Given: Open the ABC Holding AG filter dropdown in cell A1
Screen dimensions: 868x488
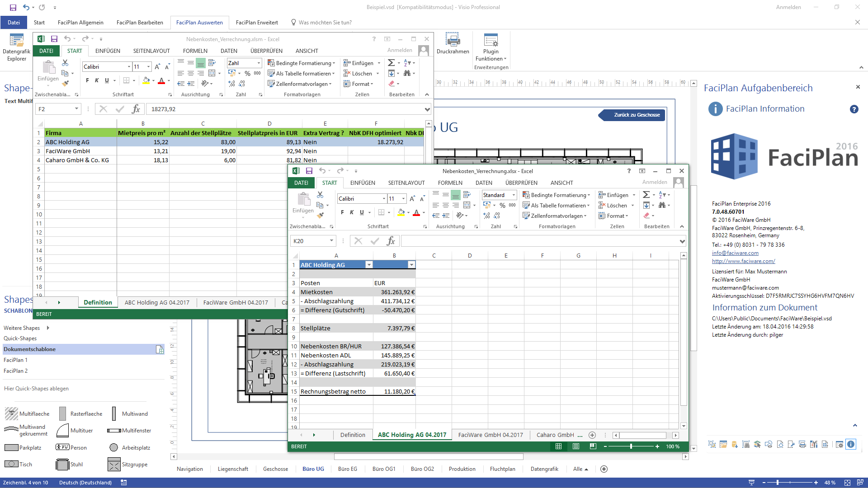Looking at the screenshot, I should click(369, 265).
